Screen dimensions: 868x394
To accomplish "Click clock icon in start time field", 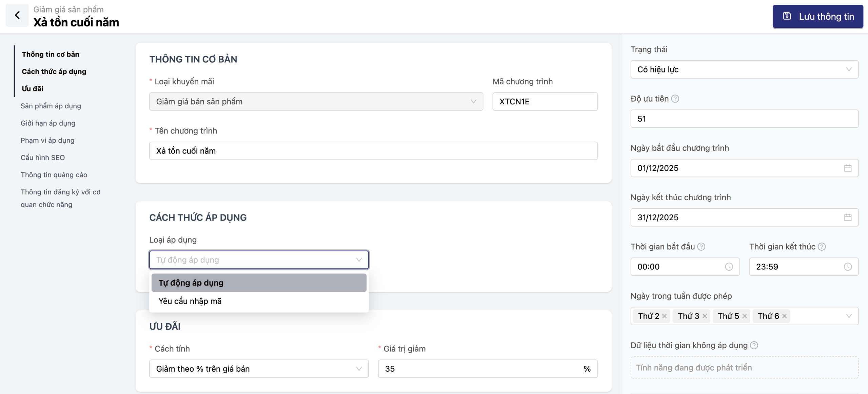I will pyautogui.click(x=729, y=267).
